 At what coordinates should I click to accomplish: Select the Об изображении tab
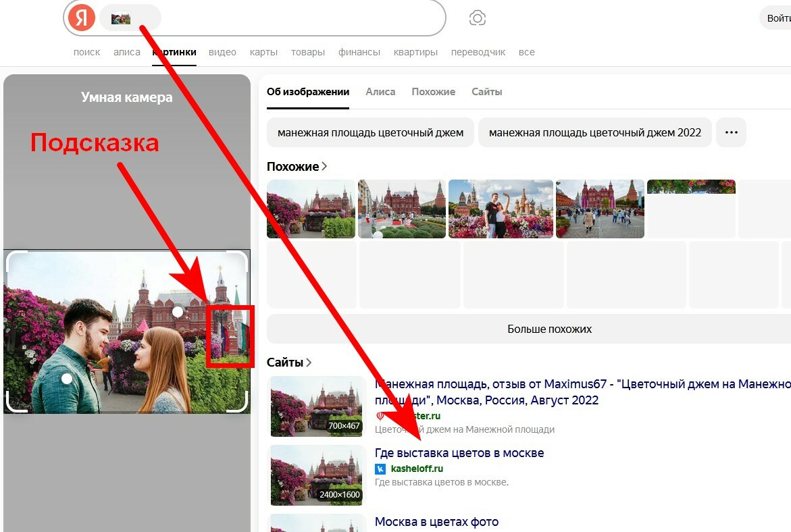pyautogui.click(x=308, y=92)
